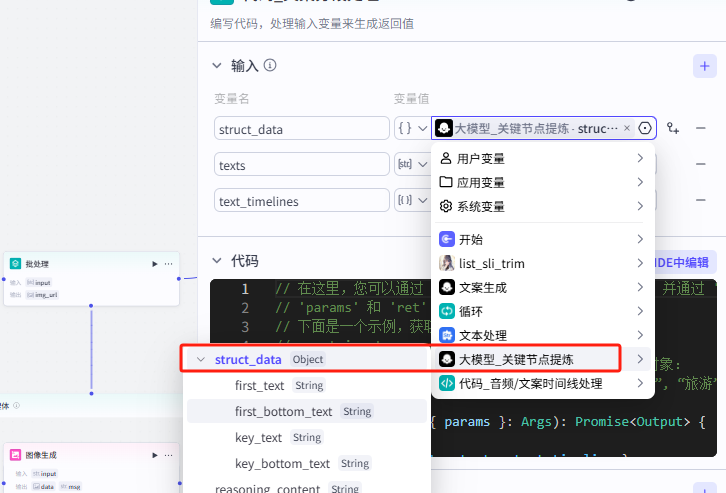
Task: Expand arrow for 开始 entry
Action: coord(640,239)
